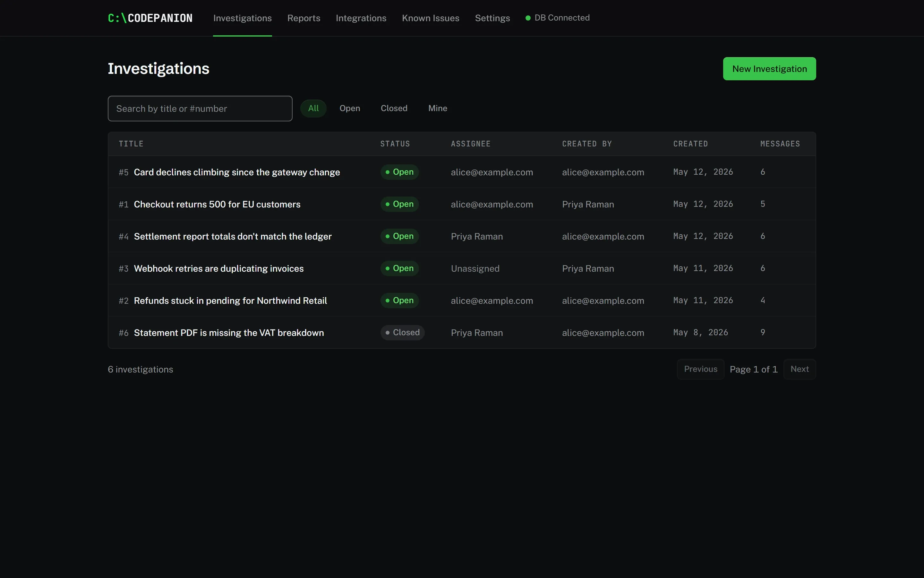Click the ASSIGNEE column header

point(470,144)
